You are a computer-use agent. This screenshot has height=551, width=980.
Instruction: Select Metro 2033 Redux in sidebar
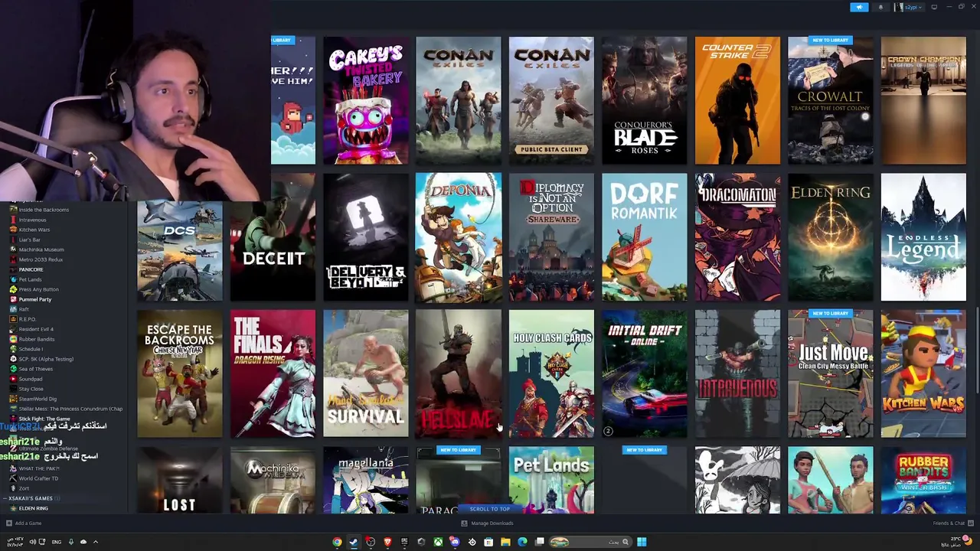[41, 259]
